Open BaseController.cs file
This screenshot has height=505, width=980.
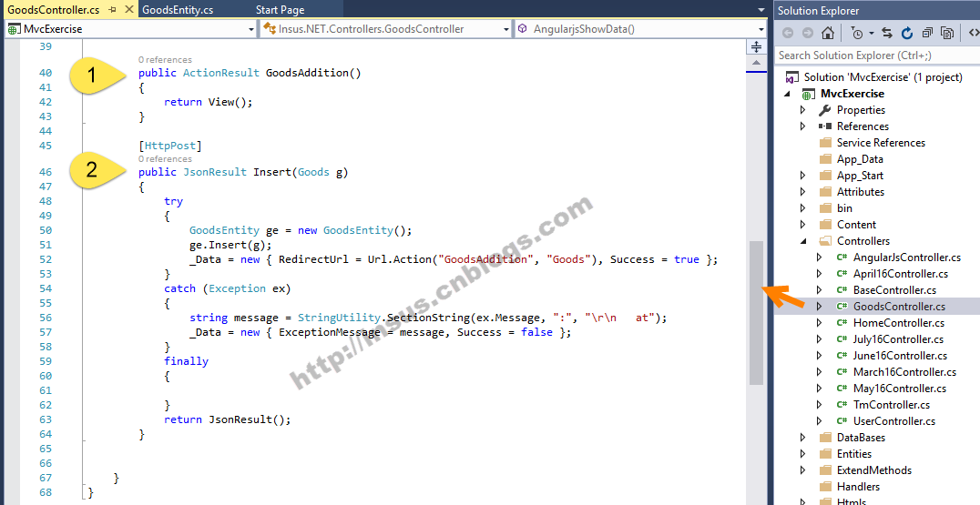coord(894,290)
